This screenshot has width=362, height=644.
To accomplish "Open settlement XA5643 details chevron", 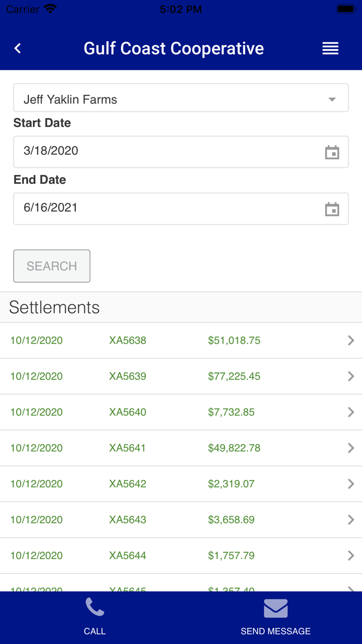I will point(351,520).
